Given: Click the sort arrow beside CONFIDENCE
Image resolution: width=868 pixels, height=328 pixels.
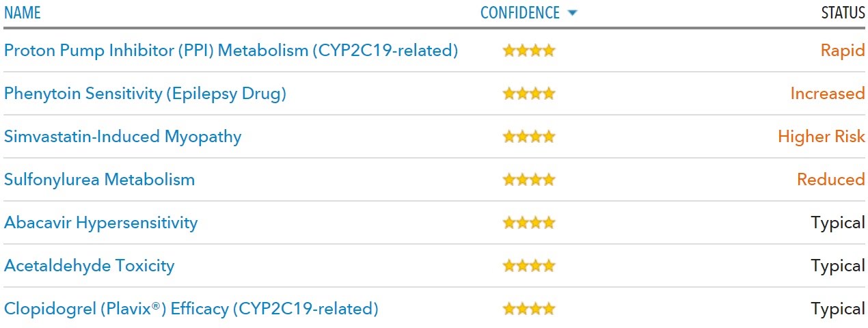Looking at the screenshot, I should [572, 13].
